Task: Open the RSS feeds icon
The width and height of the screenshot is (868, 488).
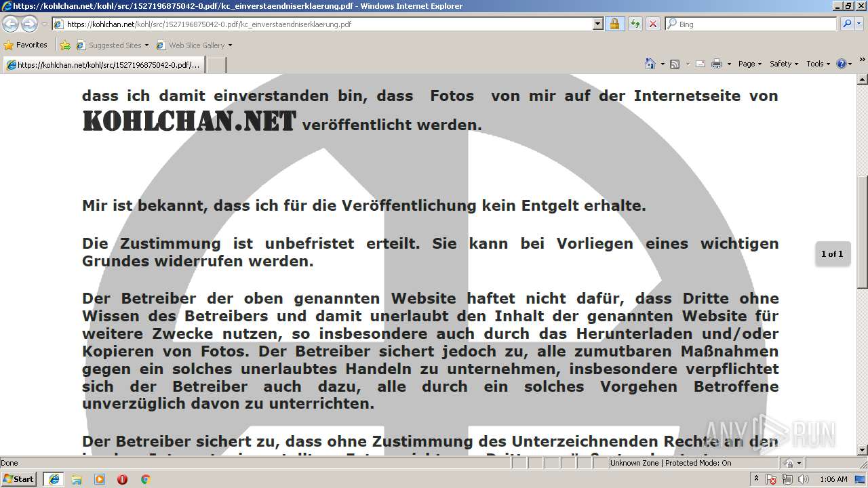Action: (x=675, y=64)
